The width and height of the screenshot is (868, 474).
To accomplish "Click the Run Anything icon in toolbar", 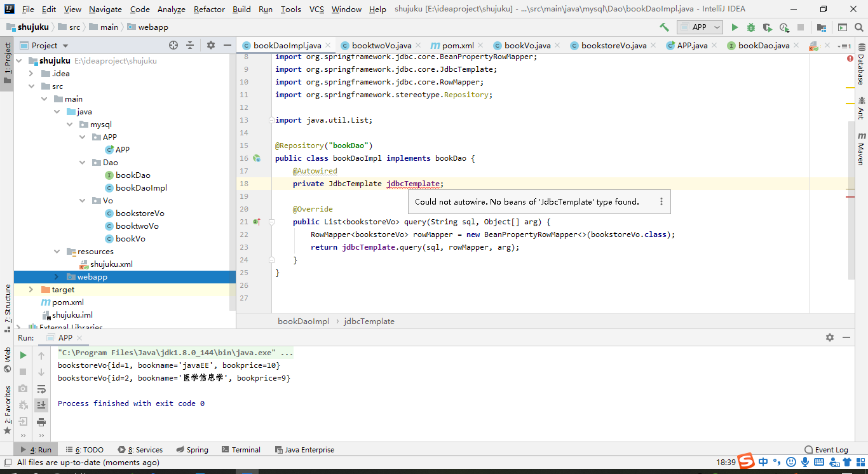I will point(842,27).
